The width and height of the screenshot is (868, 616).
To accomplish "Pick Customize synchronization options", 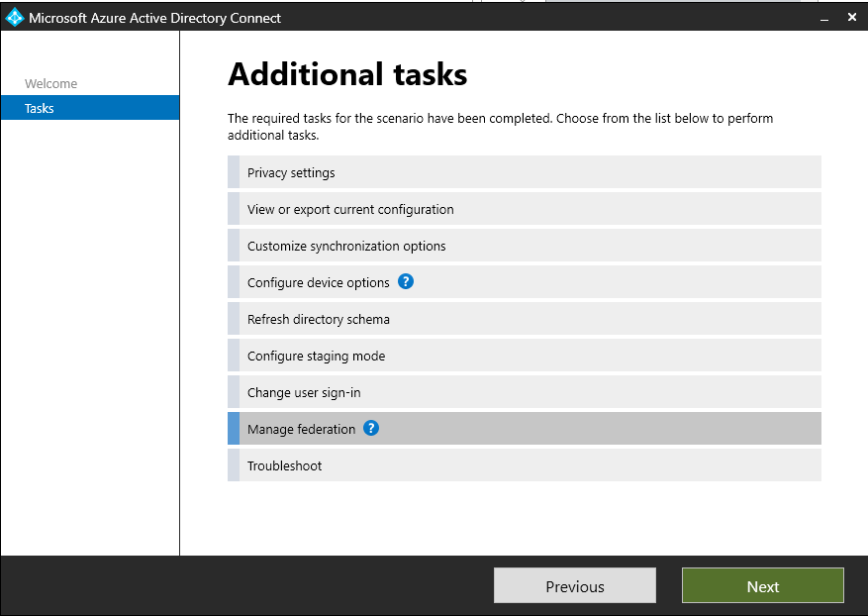I will [346, 246].
